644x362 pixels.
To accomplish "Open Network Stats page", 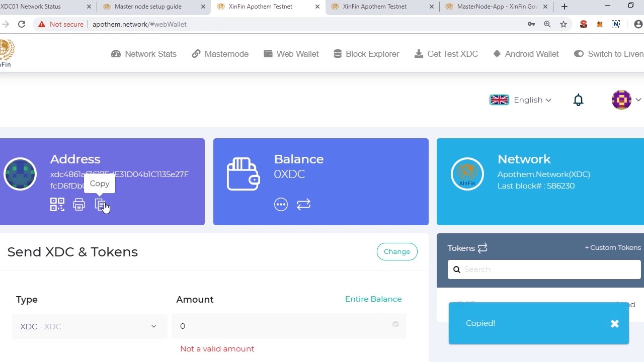I will (144, 54).
